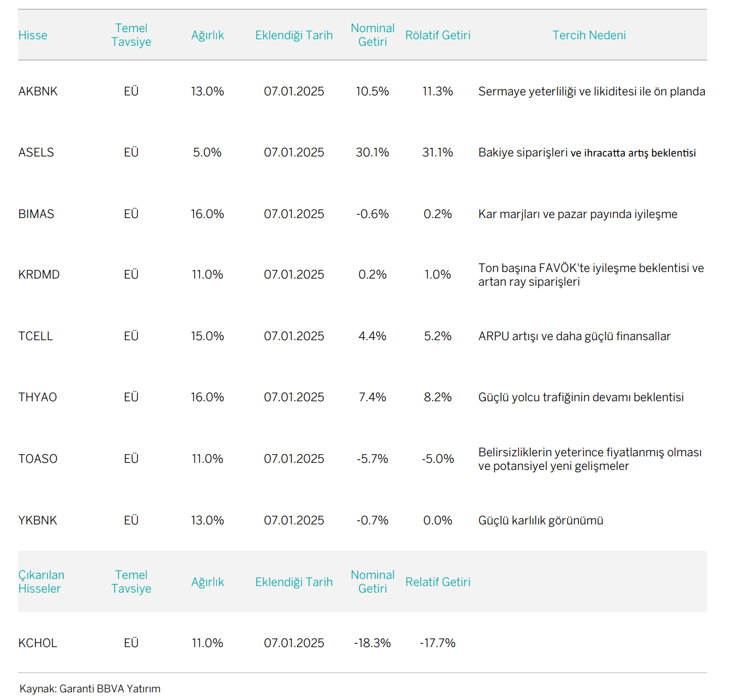Click AKBNK relative return 11.3%
The width and height of the screenshot is (736, 700).
coord(438,92)
